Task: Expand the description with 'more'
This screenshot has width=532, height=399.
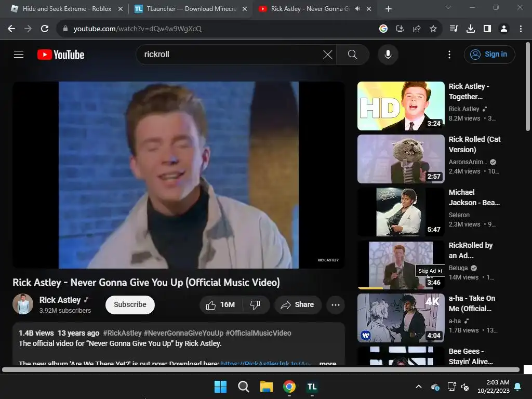Action: click(327, 363)
